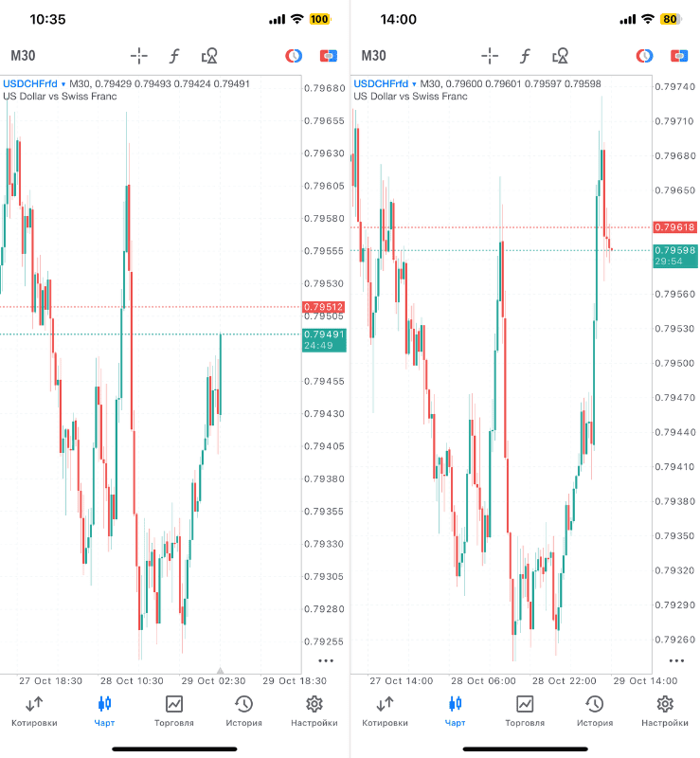The width and height of the screenshot is (700, 758).
Task: Tap red 0.79618 price level label
Action: tap(674, 227)
